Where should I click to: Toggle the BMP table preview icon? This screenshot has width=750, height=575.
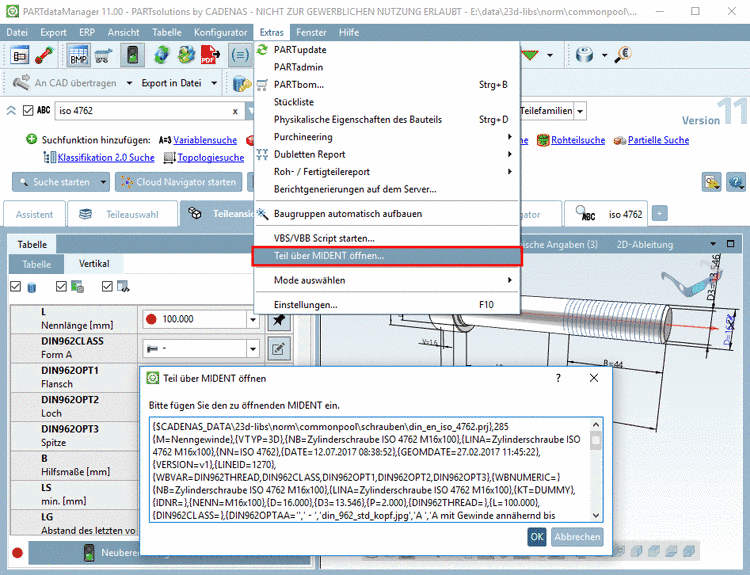coord(78,55)
